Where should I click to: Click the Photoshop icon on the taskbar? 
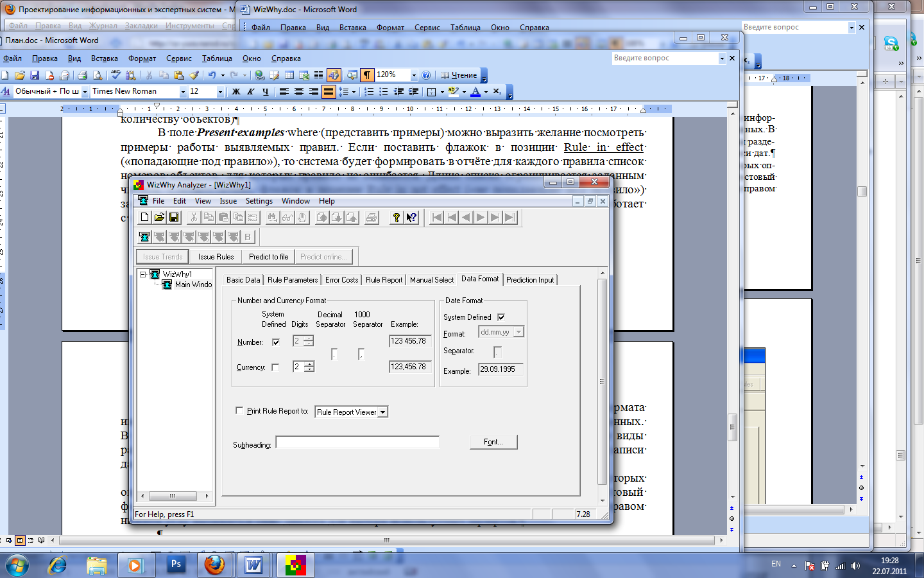175,565
